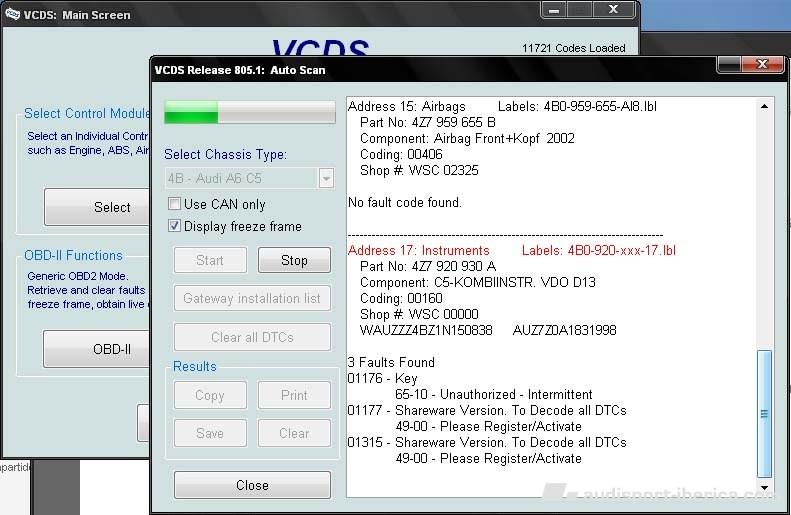Viewport: 791px width, 515px height.
Task: Click the 'No fault code found.' line
Action: [x=405, y=203]
